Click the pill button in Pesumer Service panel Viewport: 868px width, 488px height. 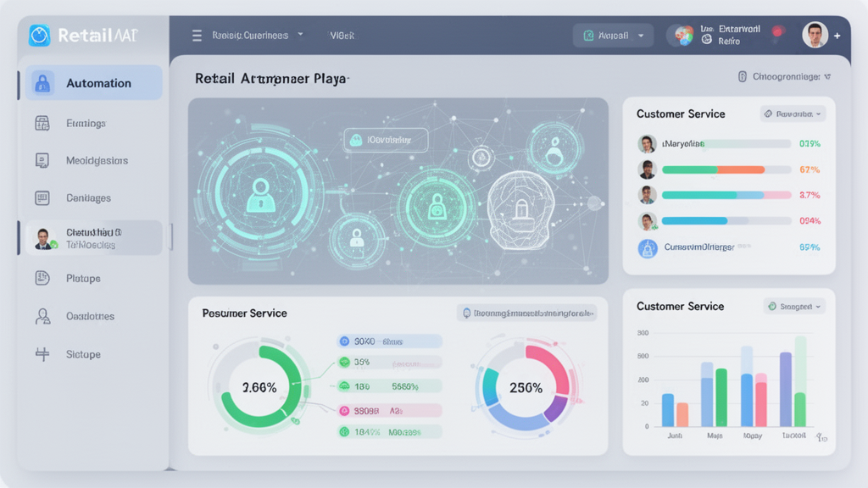(x=526, y=313)
